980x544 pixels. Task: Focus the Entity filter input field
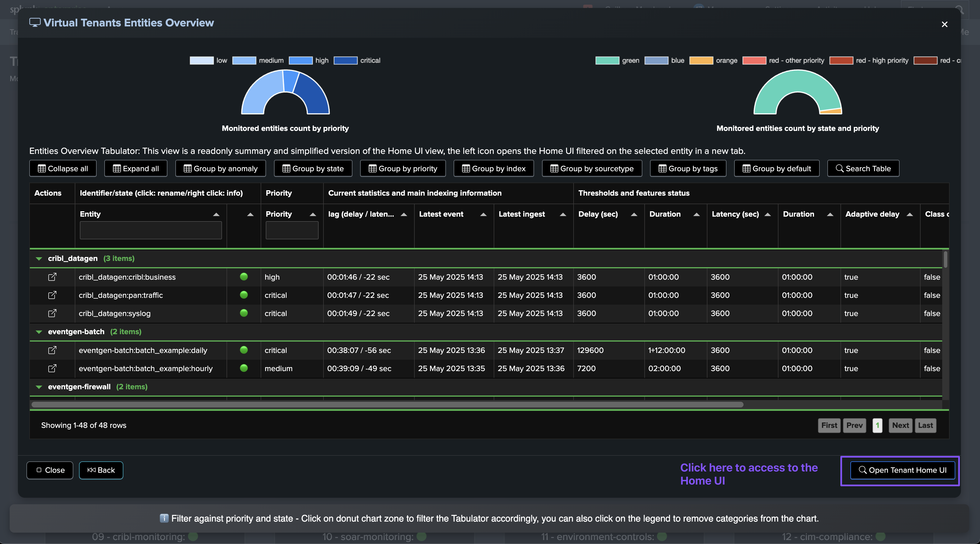click(x=151, y=230)
